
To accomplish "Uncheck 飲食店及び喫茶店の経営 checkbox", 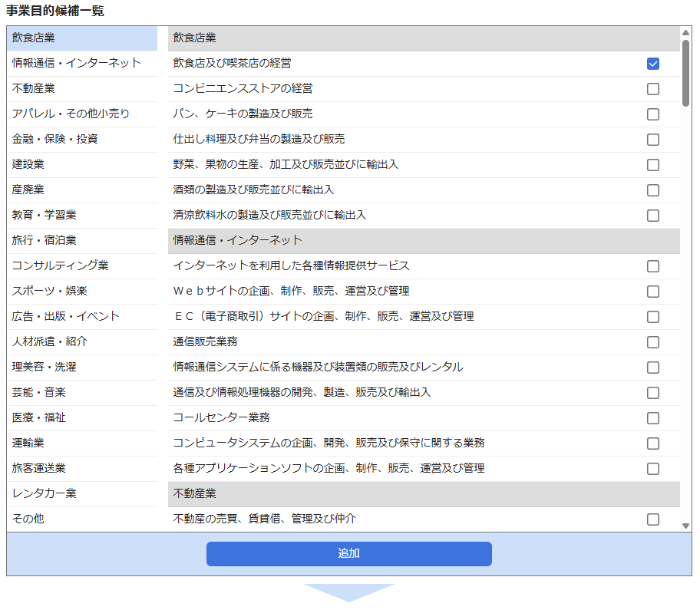I will click(653, 64).
